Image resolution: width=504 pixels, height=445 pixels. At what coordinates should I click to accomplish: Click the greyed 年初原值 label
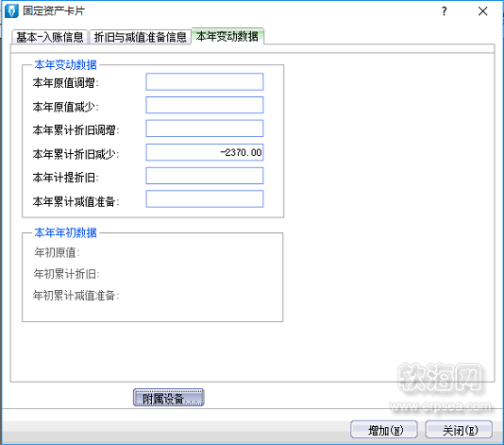click(x=57, y=252)
